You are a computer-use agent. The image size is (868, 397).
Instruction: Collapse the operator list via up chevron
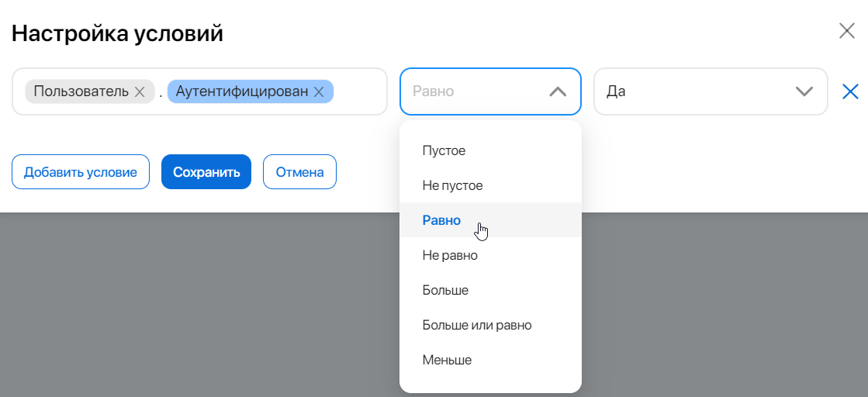[557, 91]
